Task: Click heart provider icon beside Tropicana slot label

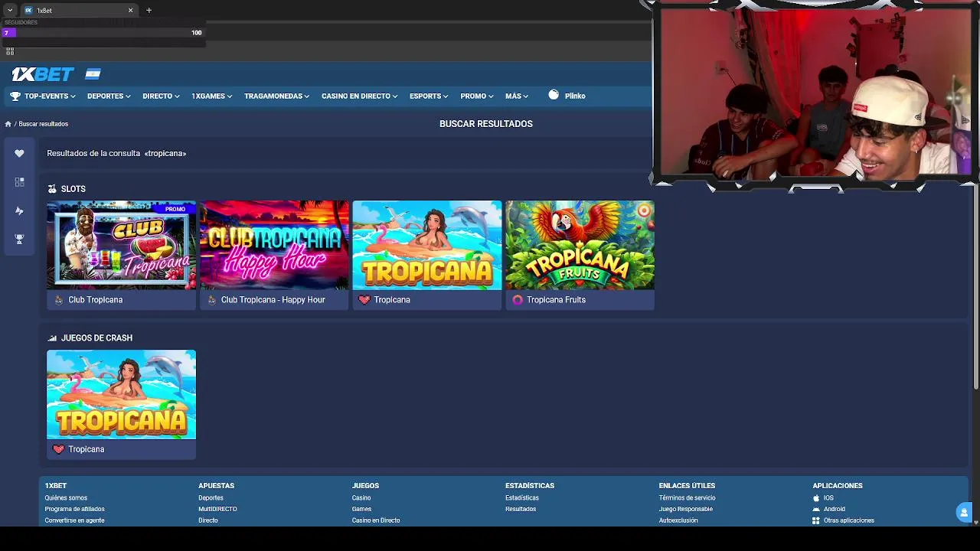Action: click(364, 300)
